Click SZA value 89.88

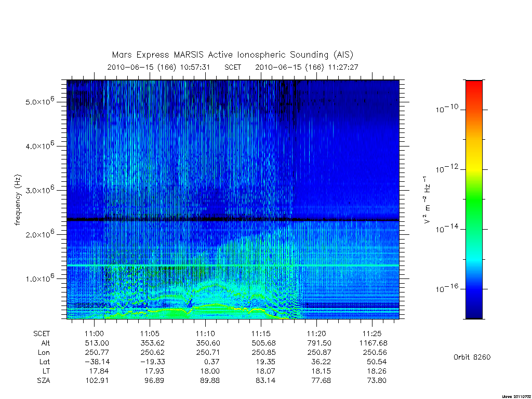coord(210,381)
